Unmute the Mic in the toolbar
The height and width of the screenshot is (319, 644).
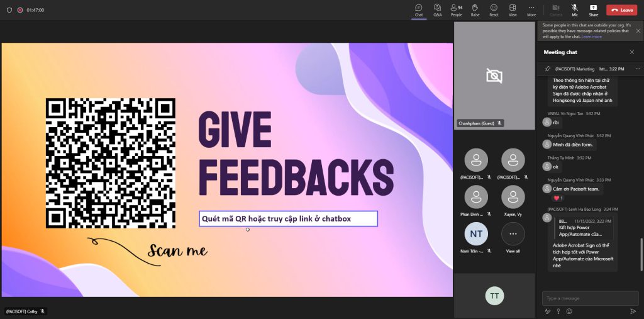(x=575, y=10)
